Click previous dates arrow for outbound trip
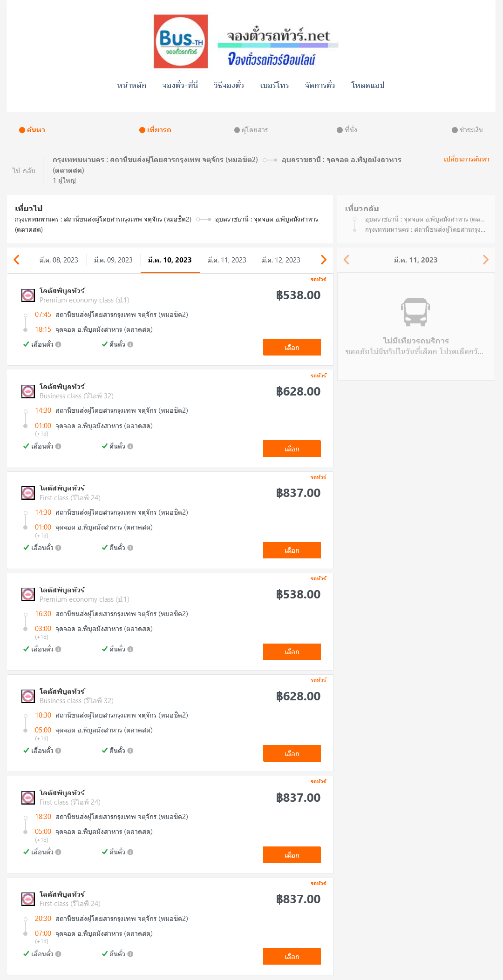This screenshot has height=980, width=503. coord(17,260)
